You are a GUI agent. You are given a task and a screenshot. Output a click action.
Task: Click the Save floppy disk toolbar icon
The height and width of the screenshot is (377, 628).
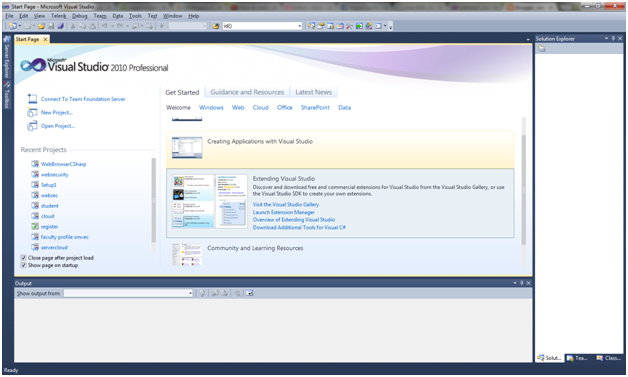51,26
